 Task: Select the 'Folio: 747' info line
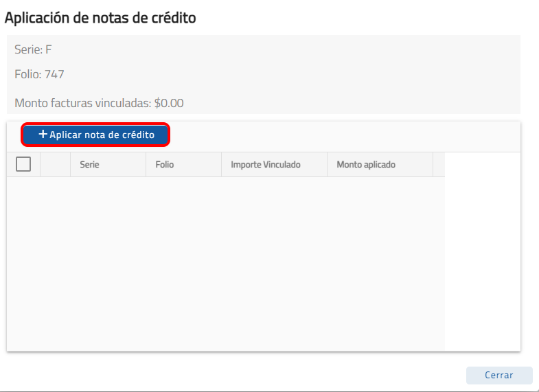[x=39, y=74]
